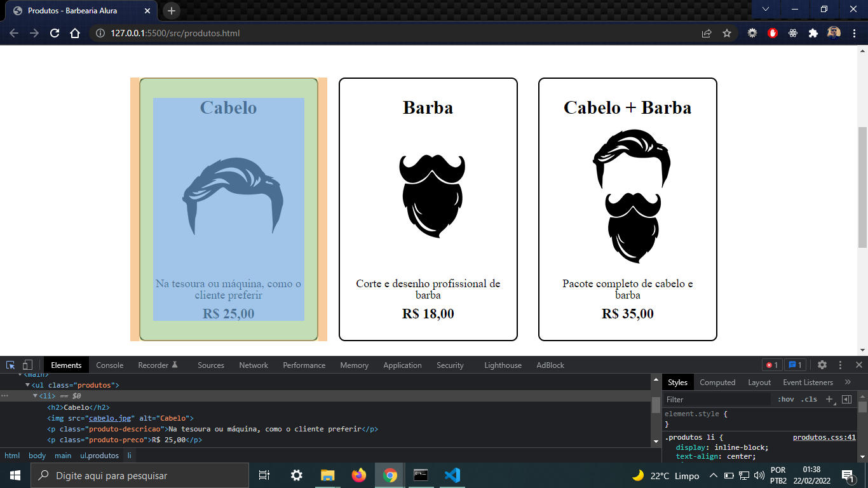This screenshot has height=488, width=868.
Task: Click the element inspector picker icon
Action: (x=10, y=365)
